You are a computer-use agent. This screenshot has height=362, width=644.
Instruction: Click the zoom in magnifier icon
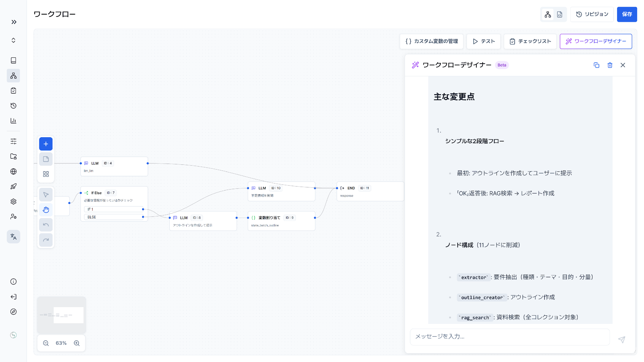pyautogui.click(x=77, y=343)
